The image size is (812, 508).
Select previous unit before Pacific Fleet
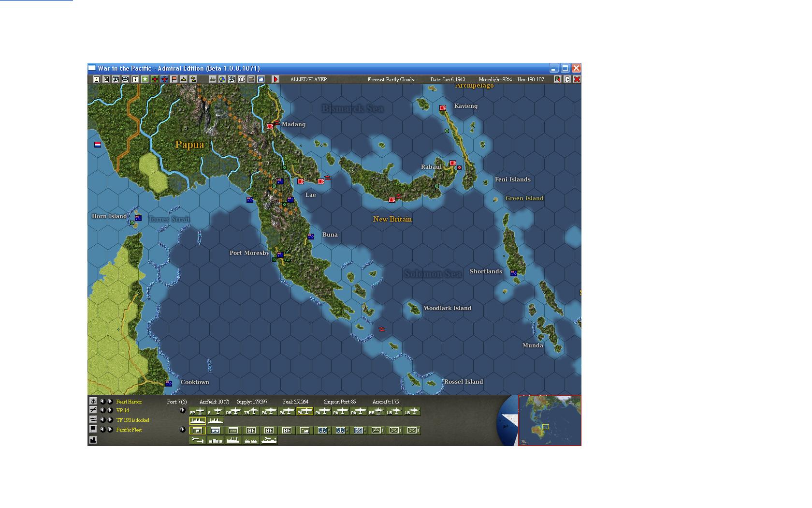tap(102, 429)
